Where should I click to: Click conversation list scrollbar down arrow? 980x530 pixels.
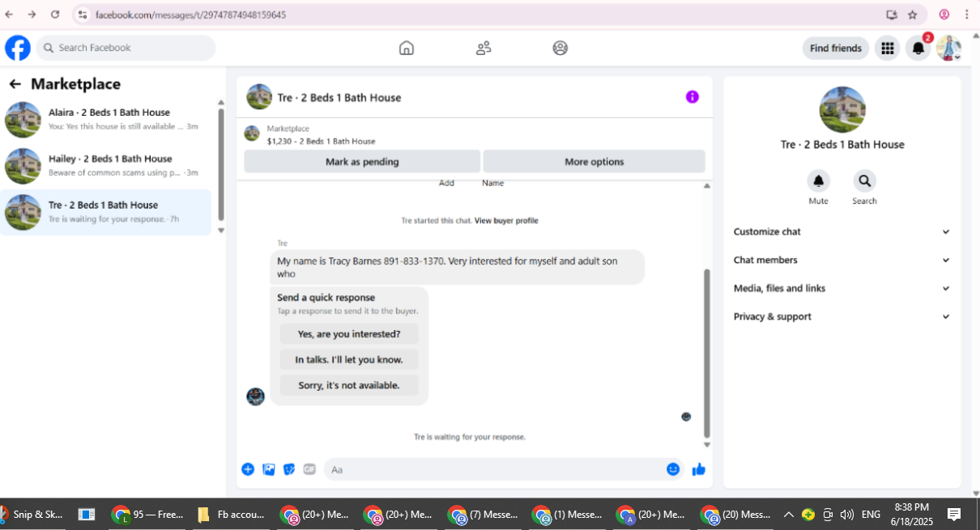coord(221,231)
